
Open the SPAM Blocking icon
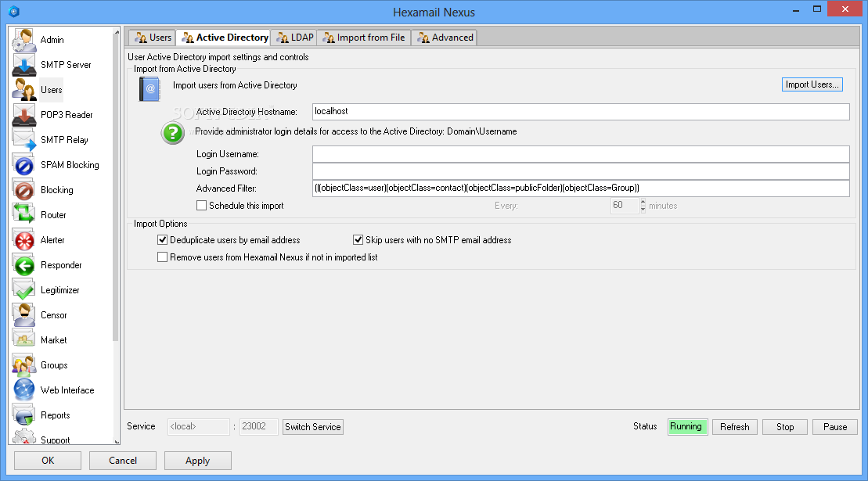coord(24,165)
